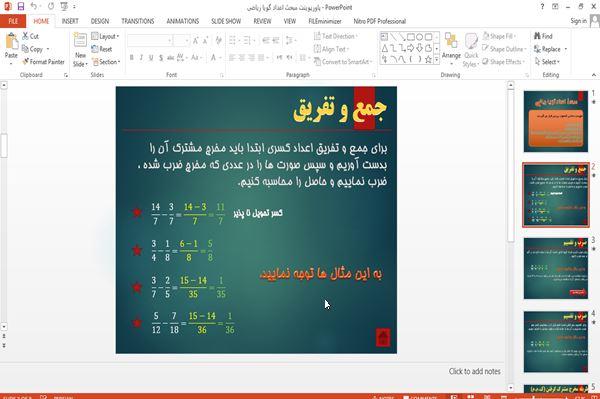Center the text

tap(242, 58)
